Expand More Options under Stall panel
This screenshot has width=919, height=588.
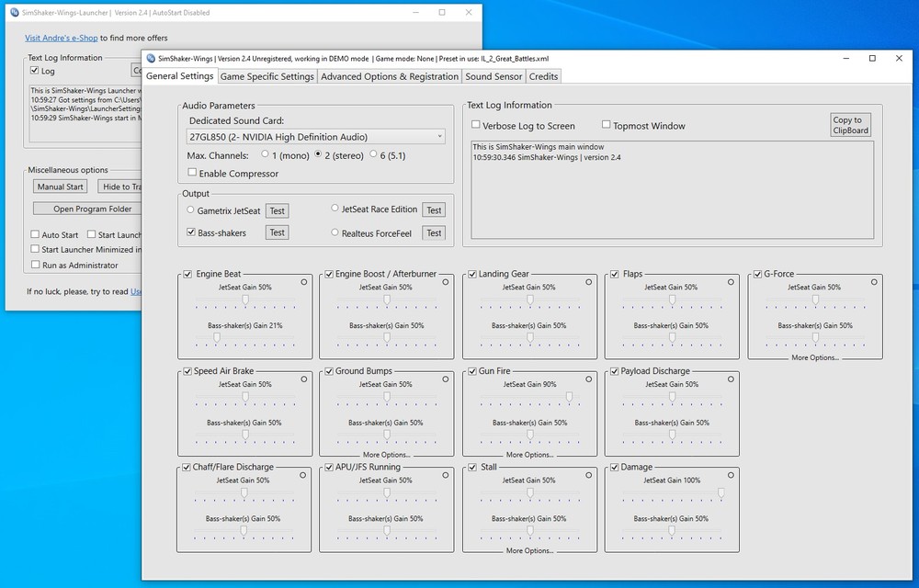click(528, 549)
